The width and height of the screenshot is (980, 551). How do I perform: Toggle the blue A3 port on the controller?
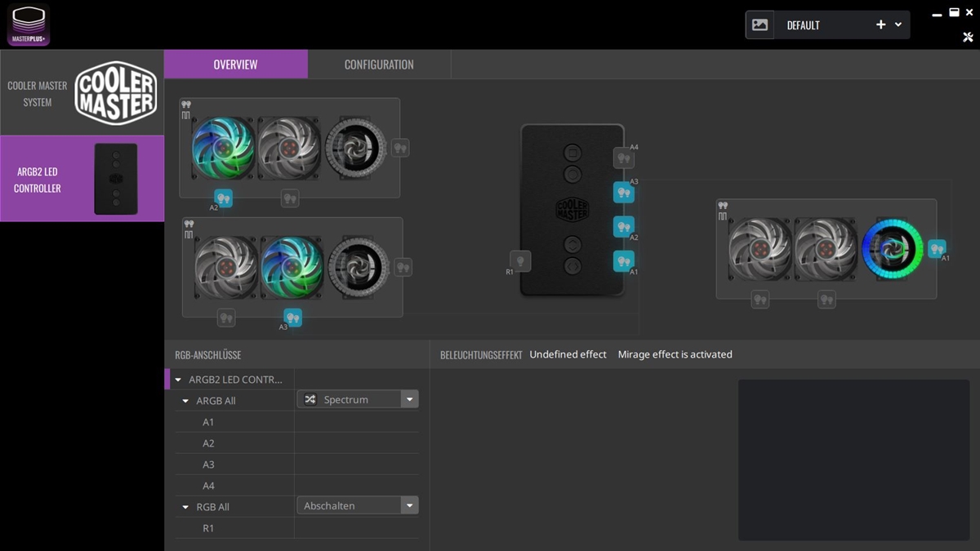tap(623, 193)
